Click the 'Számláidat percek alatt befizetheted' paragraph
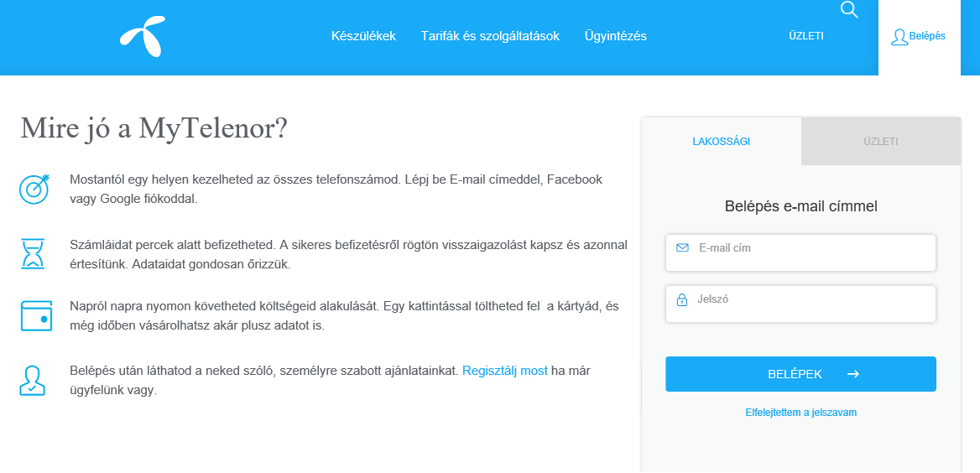Viewport: 980px width, 473px height. pos(349,253)
